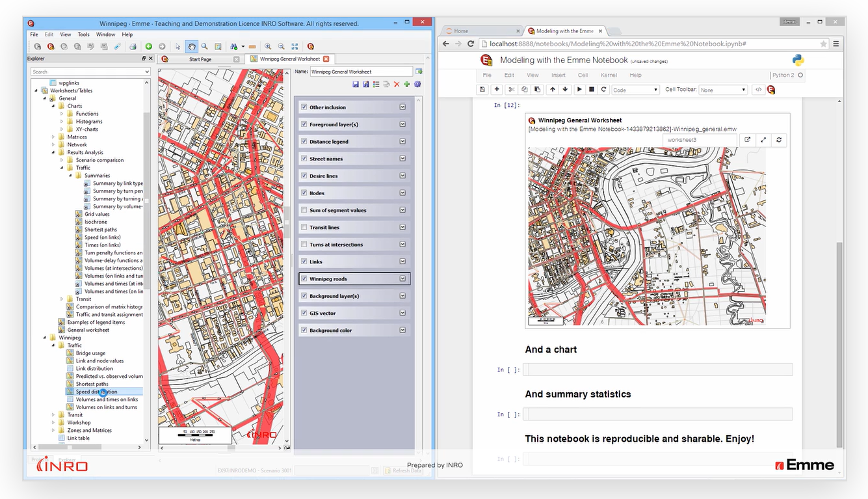The image size is (868, 499).
Task: Click the red X delete layer icon
Action: 396,84
